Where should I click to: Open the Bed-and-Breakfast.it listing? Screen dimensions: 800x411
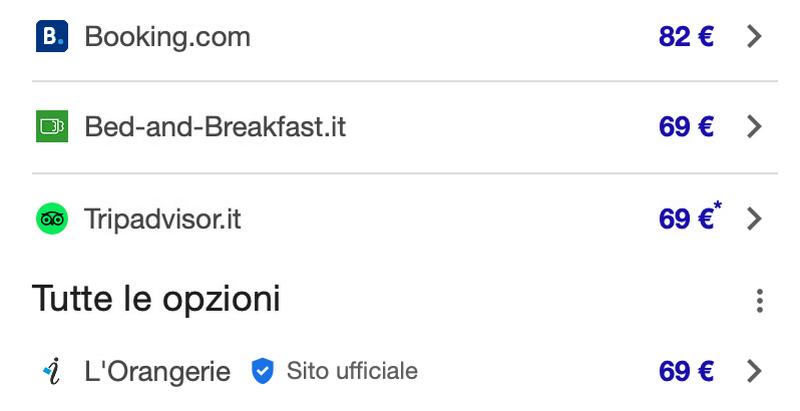pos(215,127)
